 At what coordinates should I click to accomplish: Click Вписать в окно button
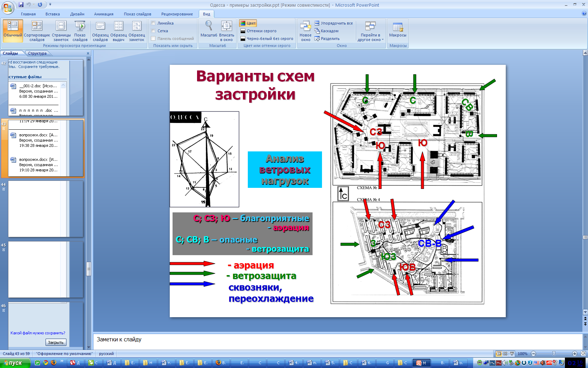coord(226,31)
